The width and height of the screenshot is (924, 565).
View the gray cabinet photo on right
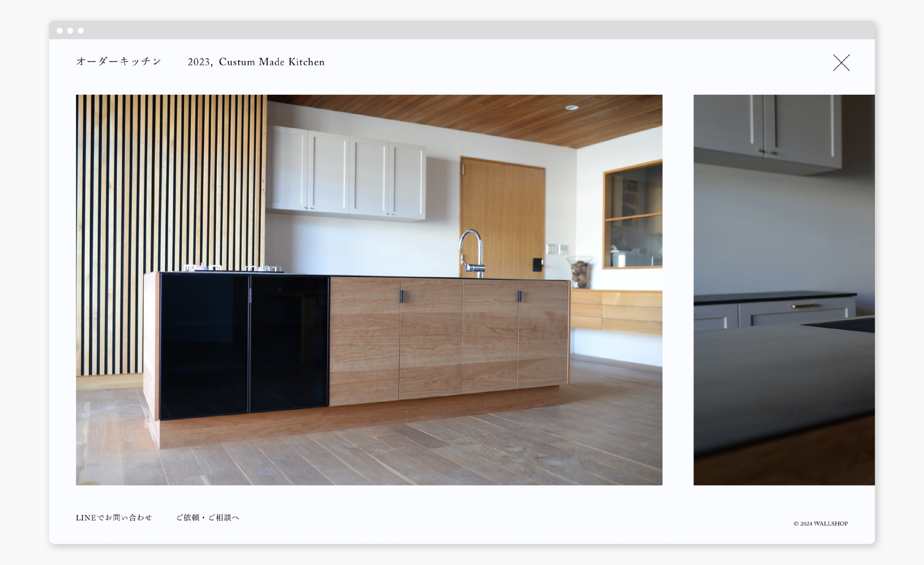[784, 290]
